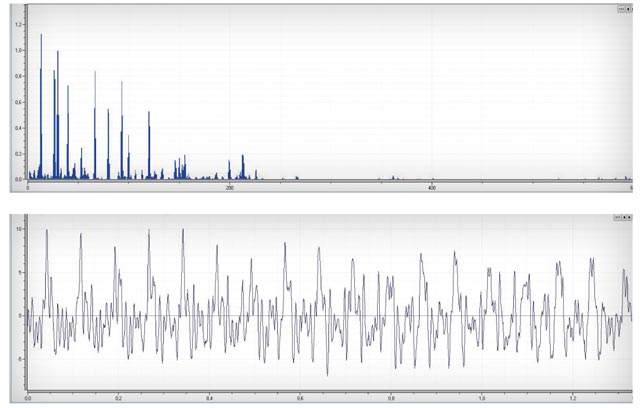Screen dimensions: 640x408
Task: Click the 1.0 tick on waveform time axis
Action: pyautogui.click(x=482, y=397)
